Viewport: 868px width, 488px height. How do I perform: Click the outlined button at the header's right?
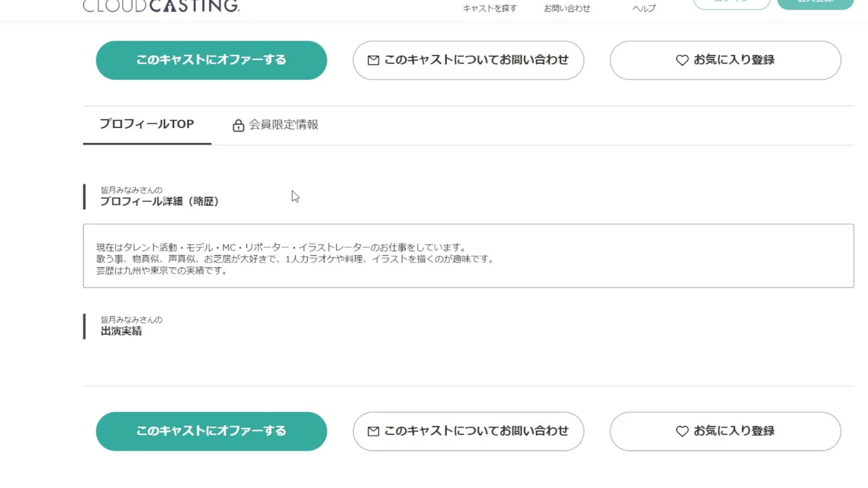732,3
